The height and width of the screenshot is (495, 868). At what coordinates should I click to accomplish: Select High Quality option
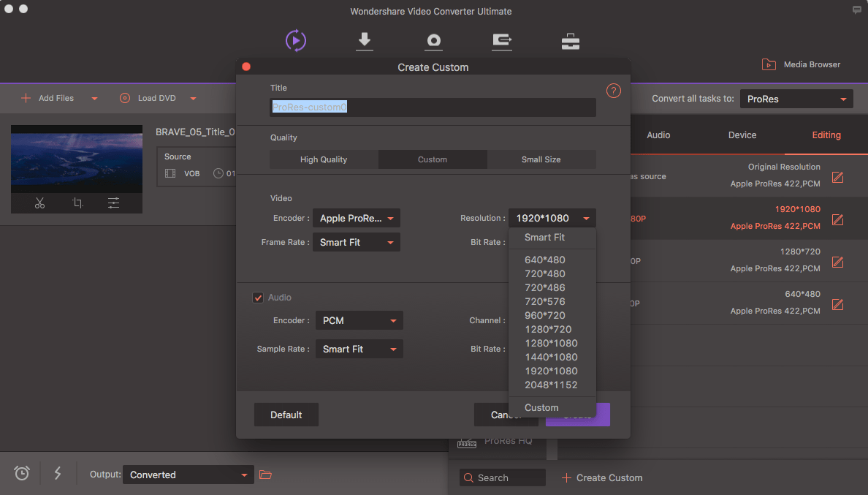point(324,159)
